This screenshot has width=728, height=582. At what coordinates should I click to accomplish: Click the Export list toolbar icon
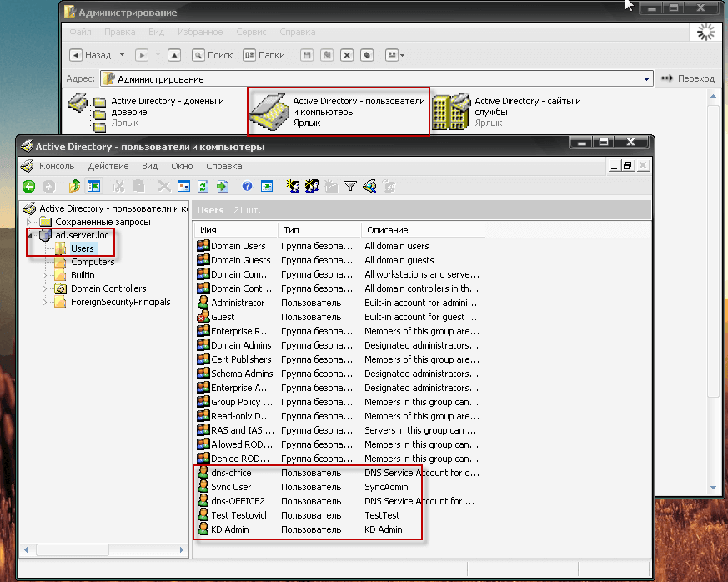[x=223, y=187]
